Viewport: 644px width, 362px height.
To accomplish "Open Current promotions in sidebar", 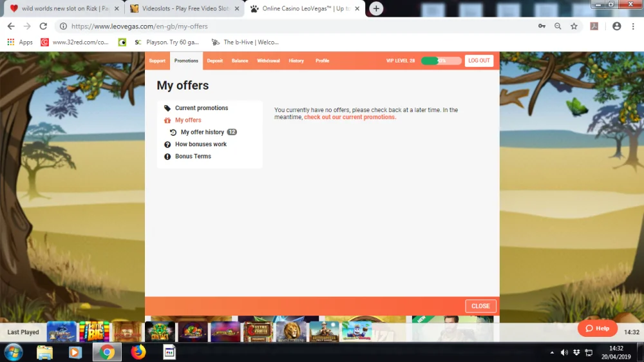I will click(x=201, y=108).
